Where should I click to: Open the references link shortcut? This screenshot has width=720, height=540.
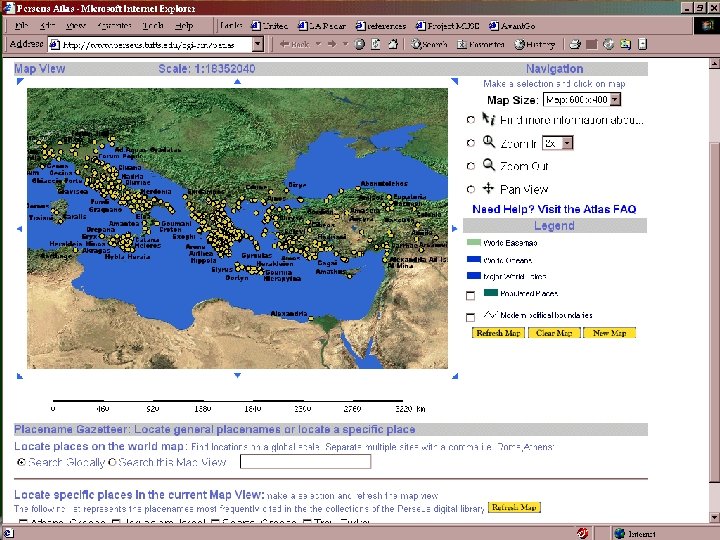[x=381, y=26]
